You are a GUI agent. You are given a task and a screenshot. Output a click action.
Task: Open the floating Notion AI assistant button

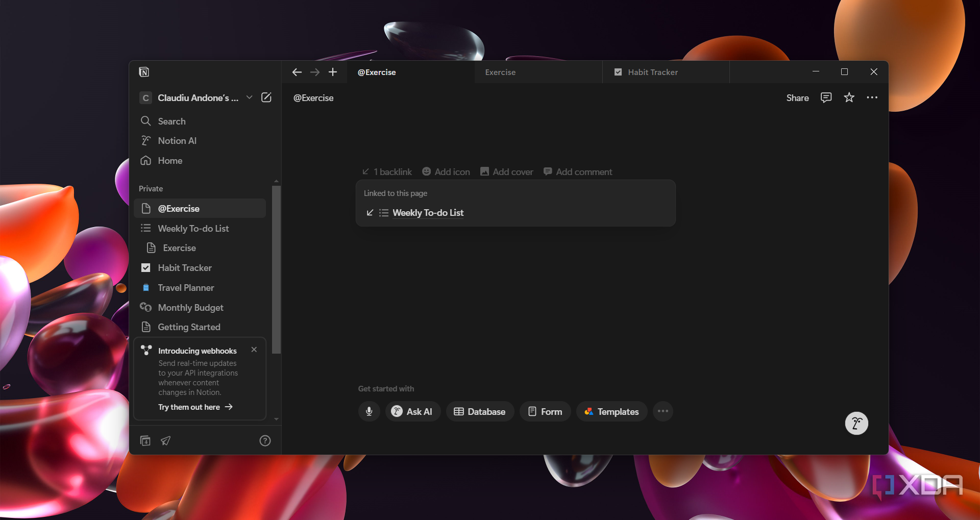[x=856, y=423]
